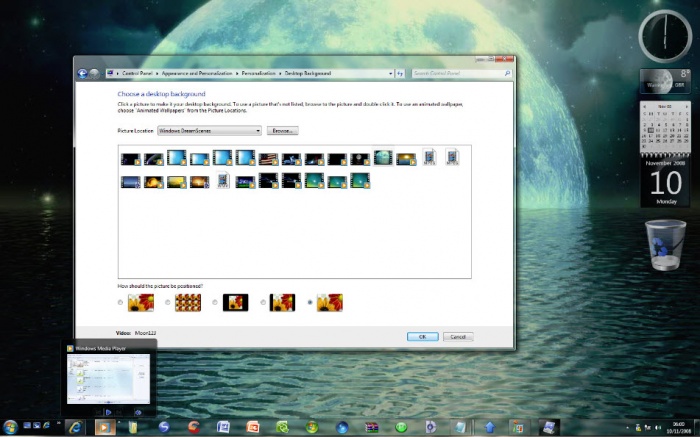700x437 pixels.
Task: Open Internet Explorer from the taskbar
Action: point(75,428)
